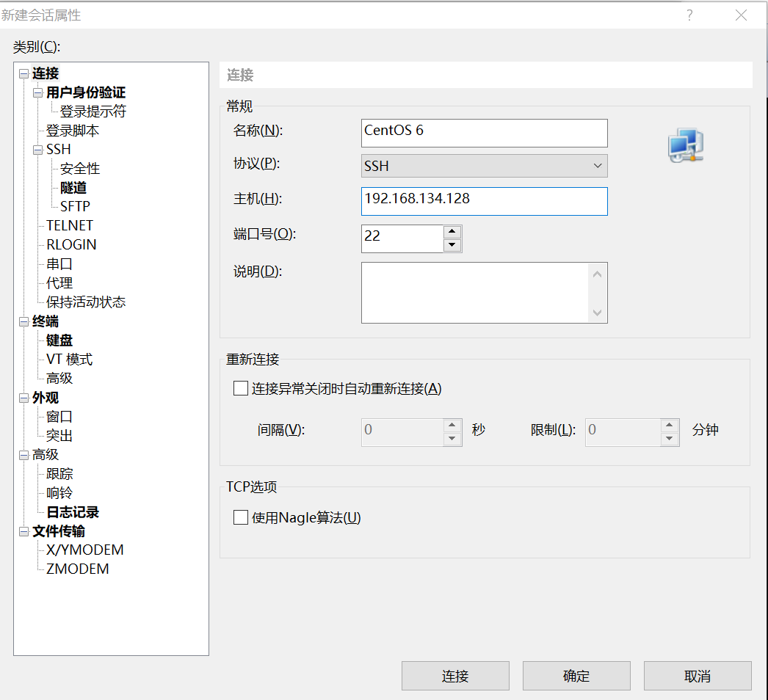Click the session computer icon
This screenshot has width=768, height=700.
click(686, 145)
